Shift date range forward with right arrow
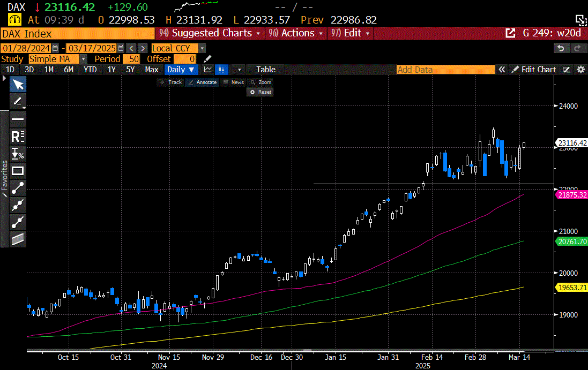The width and height of the screenshot is (588, 370). (143, 48)
